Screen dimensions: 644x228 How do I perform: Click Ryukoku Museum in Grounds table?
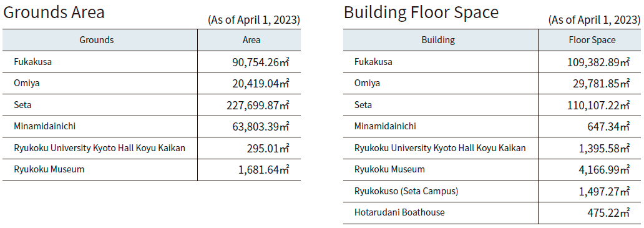click(x=49, y=169)
